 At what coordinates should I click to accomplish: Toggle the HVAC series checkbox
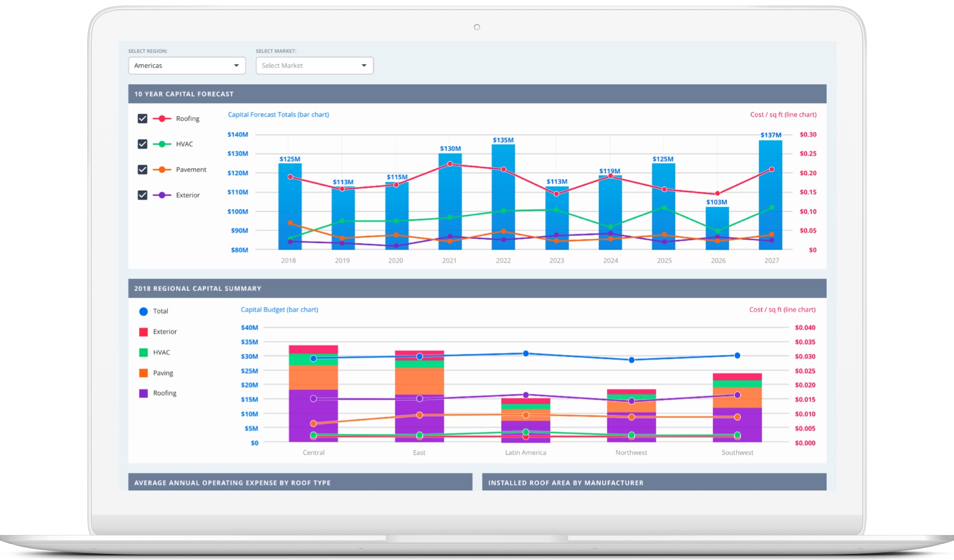click(143, 144)
